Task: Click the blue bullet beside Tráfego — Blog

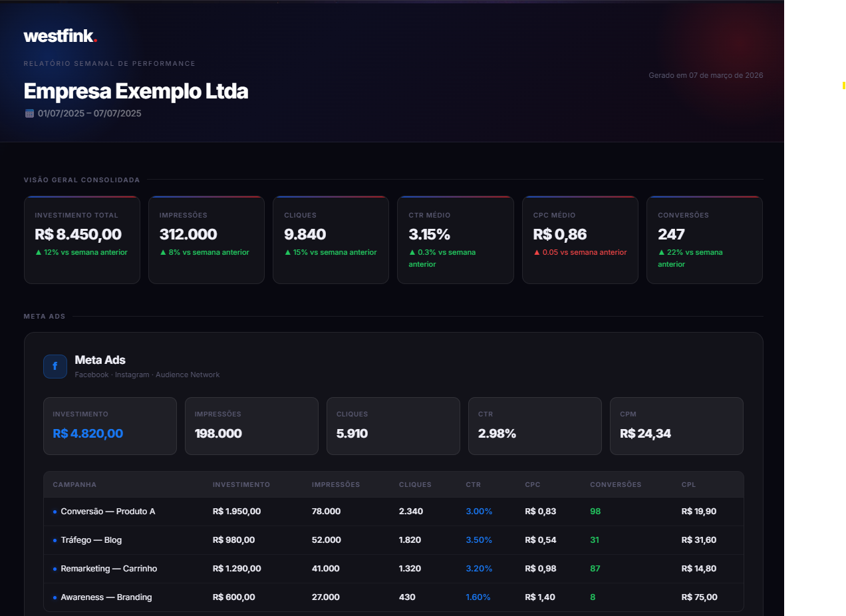Action: pyautogui.click(x=55, y=540)
